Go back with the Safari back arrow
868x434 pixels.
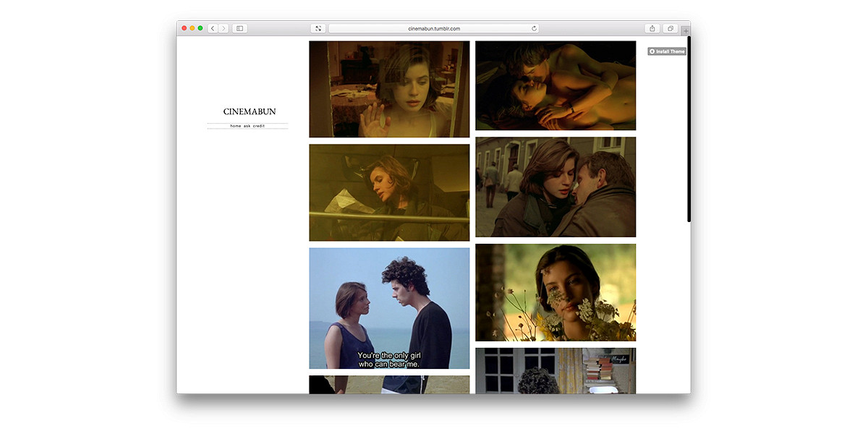[x=213, y=28]
